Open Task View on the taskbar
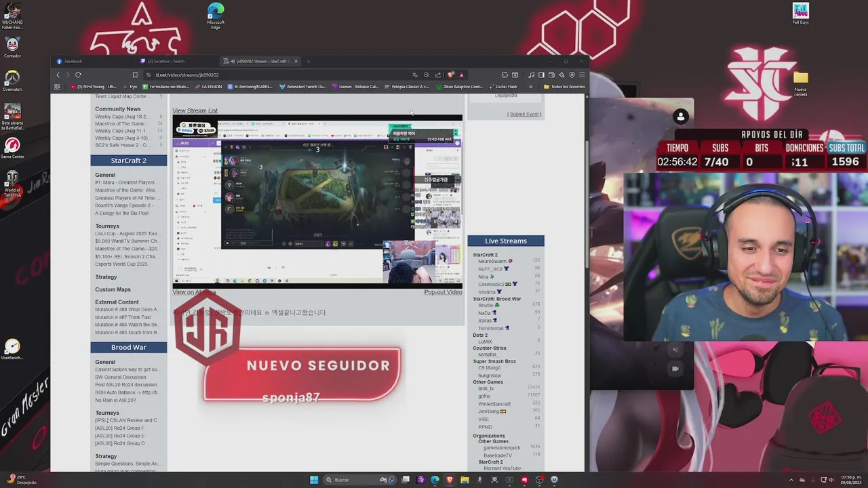Screen dimensions: 868x488 (406, 480)
